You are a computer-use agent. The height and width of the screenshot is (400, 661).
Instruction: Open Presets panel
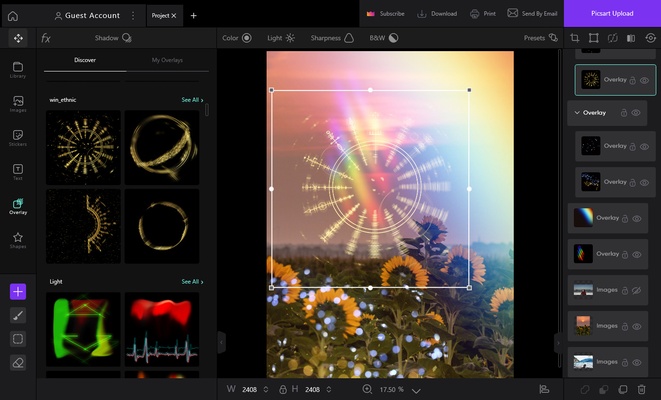click(541, 38)
